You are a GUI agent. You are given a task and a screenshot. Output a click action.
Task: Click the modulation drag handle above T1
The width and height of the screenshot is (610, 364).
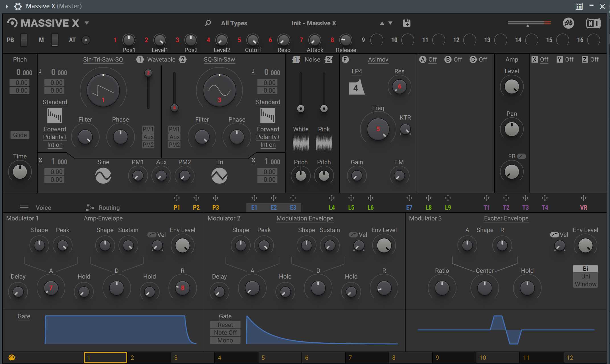tap(486, 198)
